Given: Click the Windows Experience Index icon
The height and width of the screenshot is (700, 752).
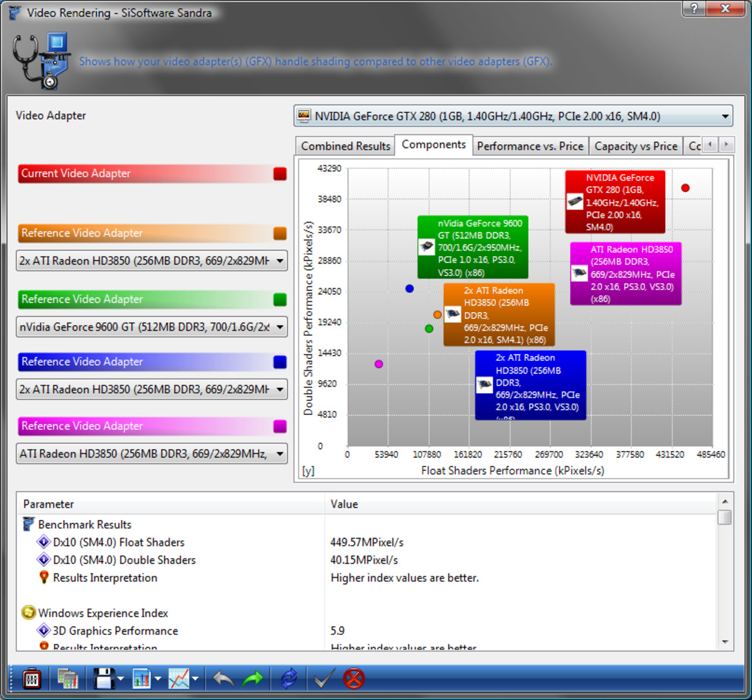Looking at the screenshot, I should (29, 612).
